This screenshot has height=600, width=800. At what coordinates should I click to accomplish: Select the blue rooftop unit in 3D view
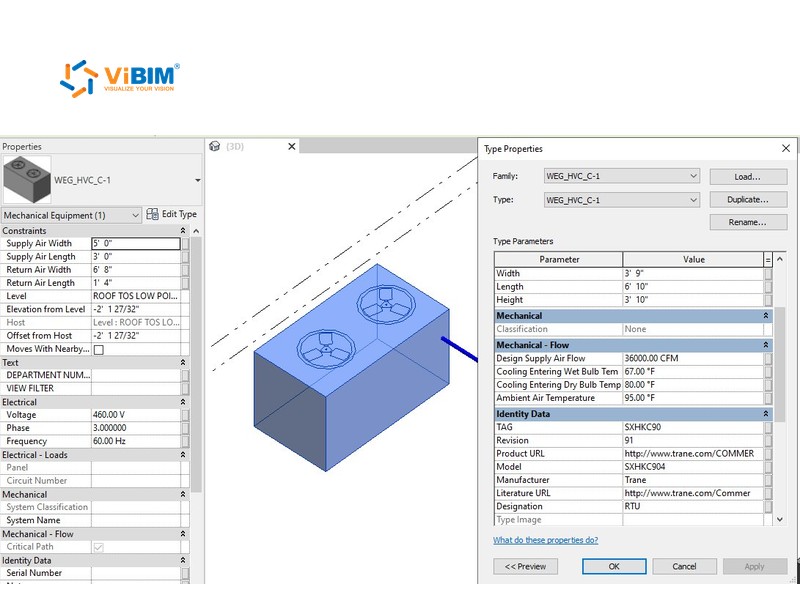(352, 367)
